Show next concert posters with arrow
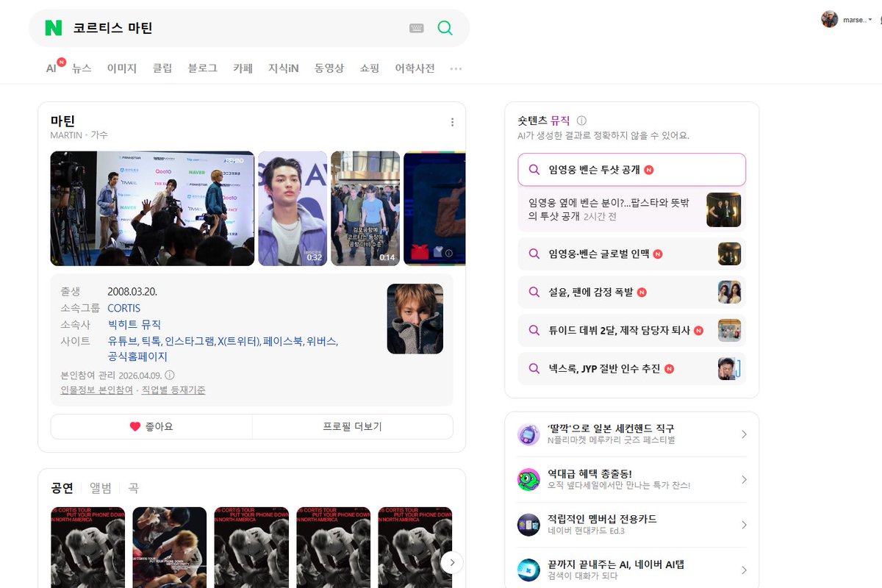This screenshot has width=882, height=588. (x=452, y=563)
